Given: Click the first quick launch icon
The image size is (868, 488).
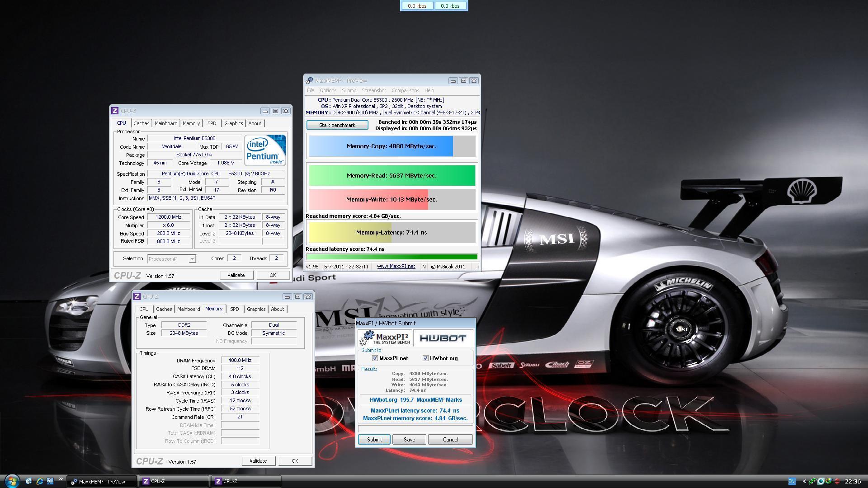Looking at the screenshot, I should [29, 481].
